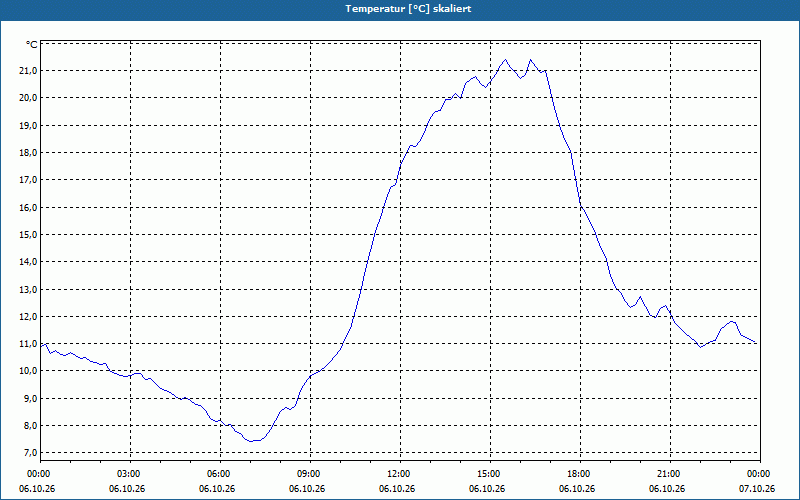Click the 20,0 y-axis label
800x500 pixels.
coord(28,97)
